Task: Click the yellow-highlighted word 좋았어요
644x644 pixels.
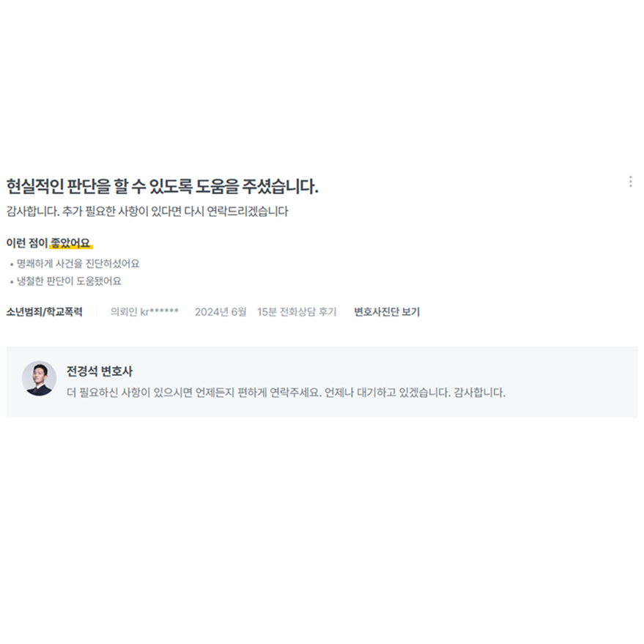Action: 70,243
